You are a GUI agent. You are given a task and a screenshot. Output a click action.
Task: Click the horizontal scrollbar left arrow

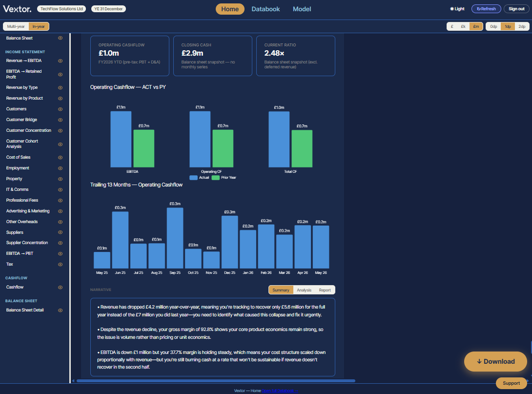coord(73,381)
